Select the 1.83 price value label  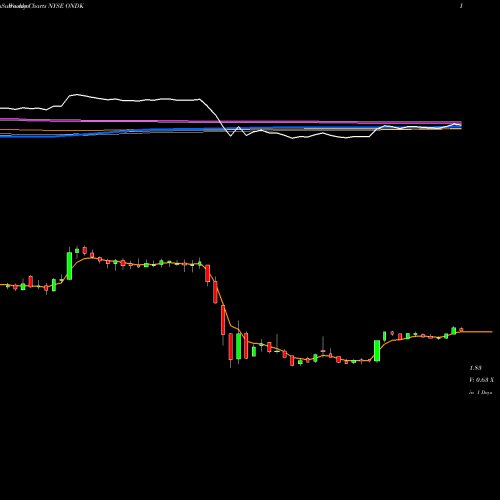(475, 368)
